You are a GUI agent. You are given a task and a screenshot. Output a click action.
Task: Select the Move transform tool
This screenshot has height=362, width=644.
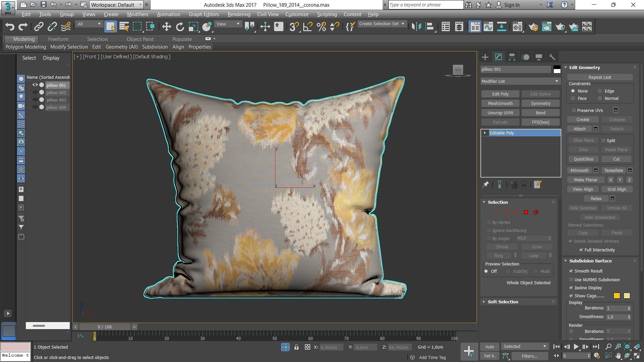click(166, 27)
